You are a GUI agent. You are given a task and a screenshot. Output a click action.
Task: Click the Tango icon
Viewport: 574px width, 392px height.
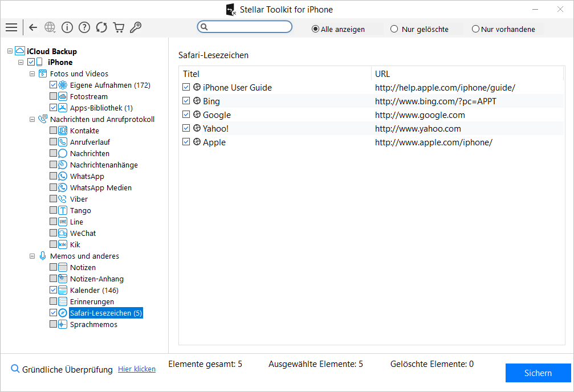(63, 210)
